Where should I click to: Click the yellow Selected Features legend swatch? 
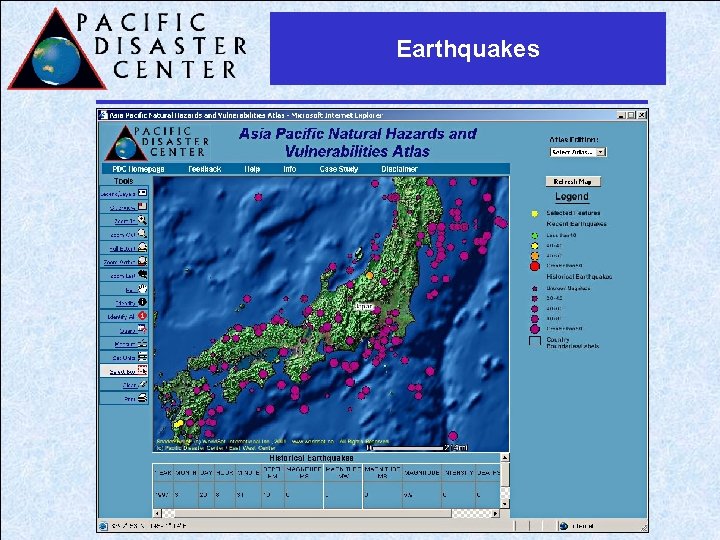click(x=534, y=214)
